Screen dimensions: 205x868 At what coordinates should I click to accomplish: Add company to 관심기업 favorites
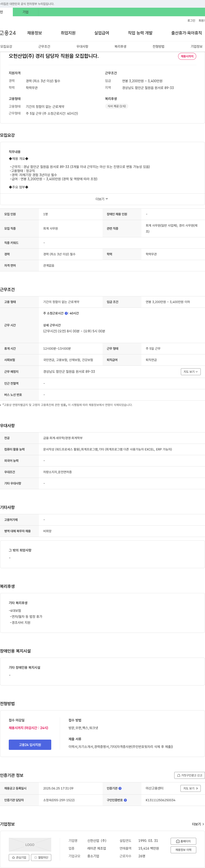coord(19,858)
